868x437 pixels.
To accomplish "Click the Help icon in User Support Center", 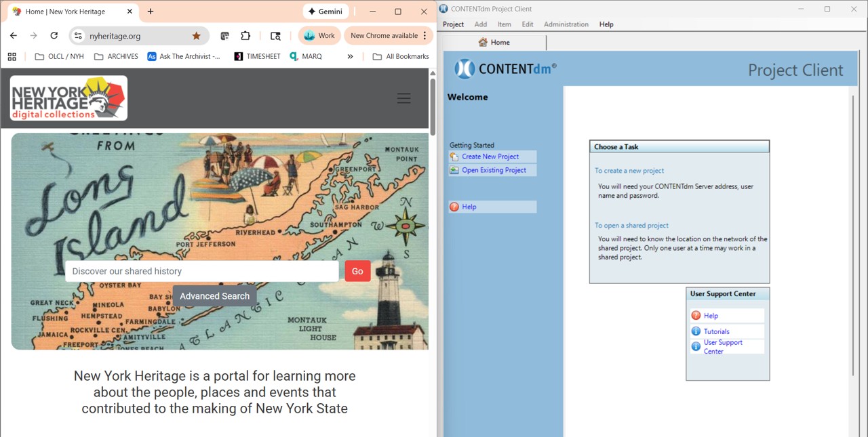I will (696, 316).
